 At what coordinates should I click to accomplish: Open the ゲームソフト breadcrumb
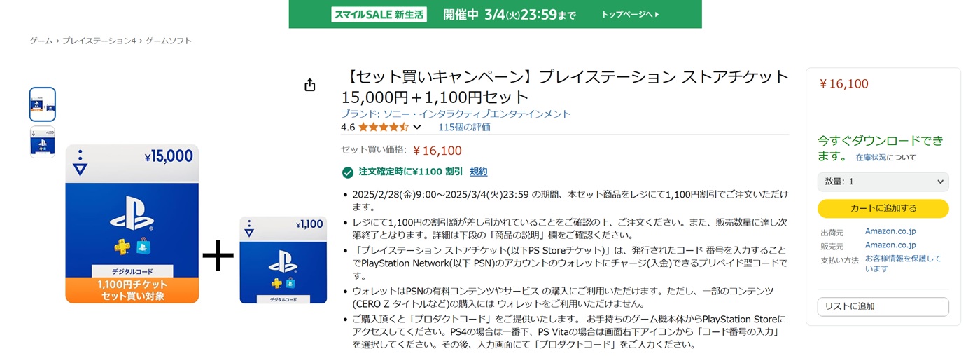(169, 41)
